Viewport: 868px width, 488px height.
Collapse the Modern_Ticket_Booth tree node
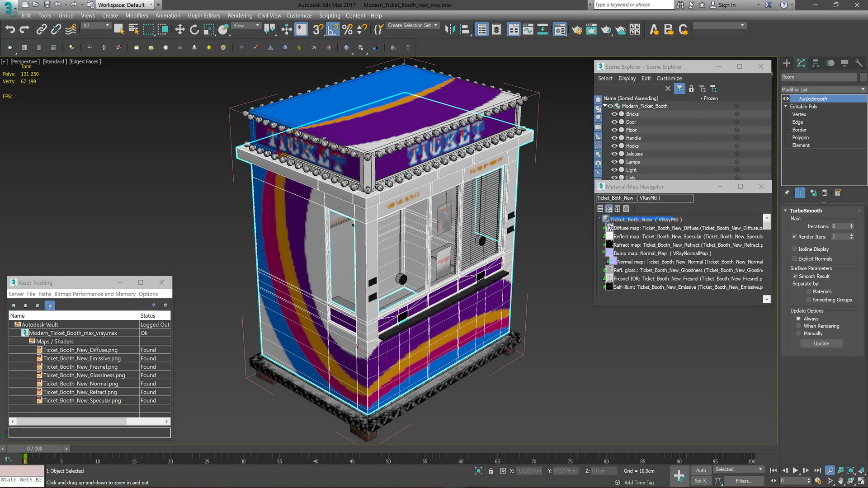point(605,106)
